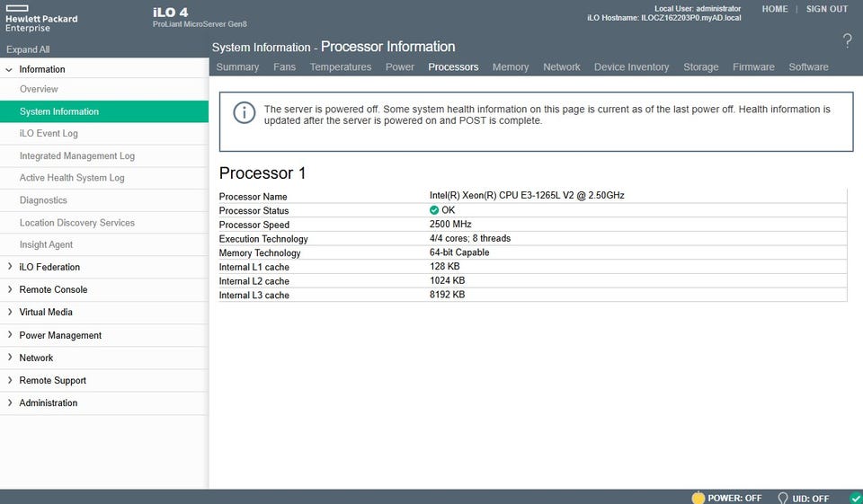Click the SIGN OUT link

[x=826, y=9]
